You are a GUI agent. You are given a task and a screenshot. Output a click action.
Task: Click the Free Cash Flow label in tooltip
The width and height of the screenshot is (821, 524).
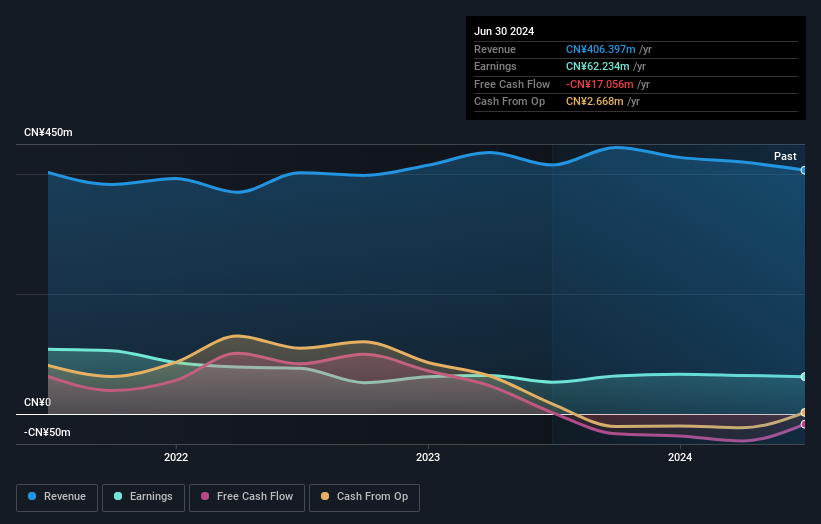coord(512,84)
